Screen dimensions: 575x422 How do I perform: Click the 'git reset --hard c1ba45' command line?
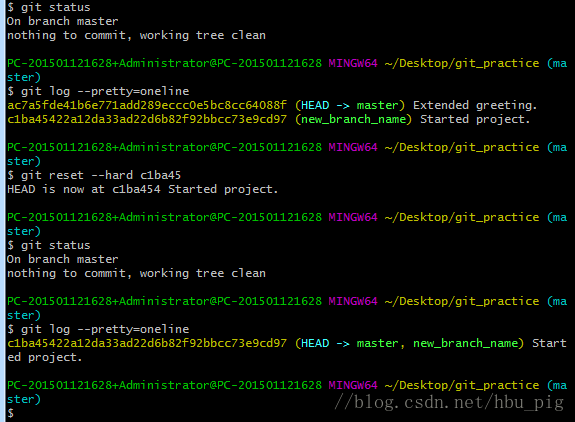(94, 175)
